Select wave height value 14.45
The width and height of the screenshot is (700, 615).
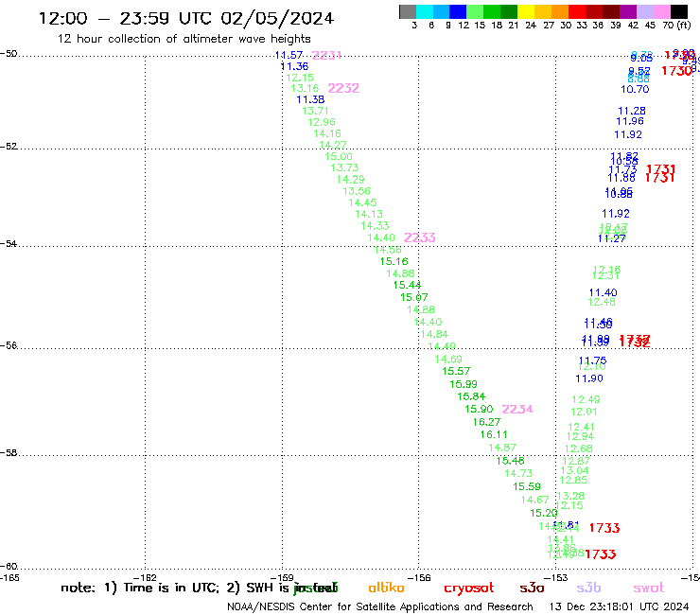click(363, 202)
